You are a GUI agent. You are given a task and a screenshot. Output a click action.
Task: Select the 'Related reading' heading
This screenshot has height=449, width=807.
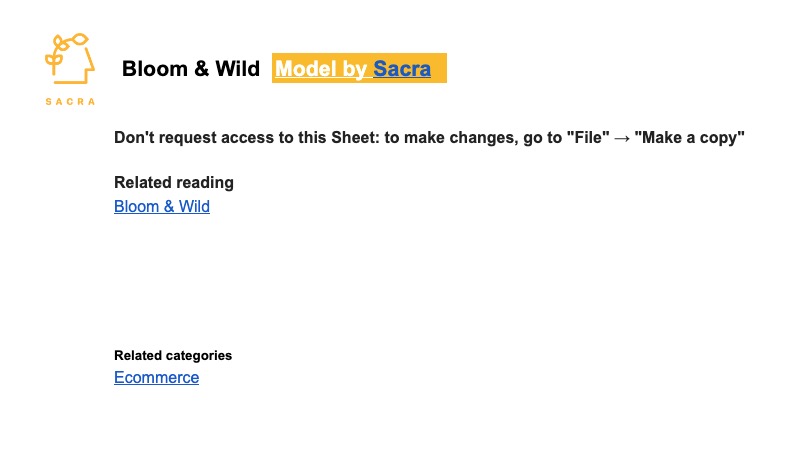(174, 182)
